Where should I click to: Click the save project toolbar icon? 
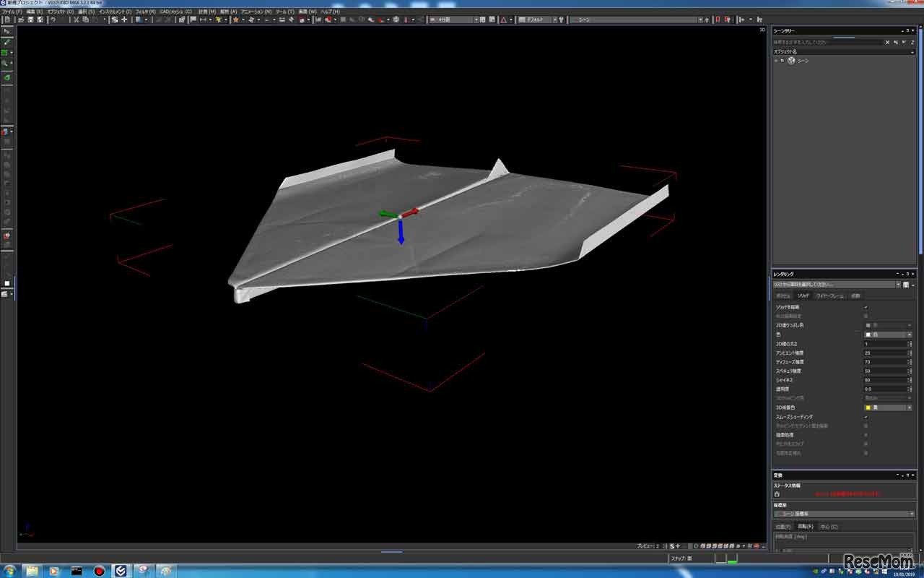(x=30, y=20)
